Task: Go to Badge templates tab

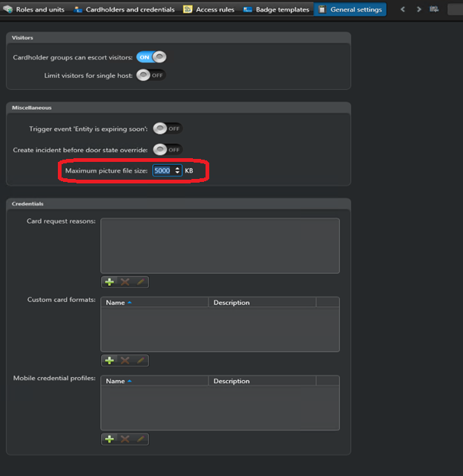Action: pyautogui.click(x=276, y=10)
